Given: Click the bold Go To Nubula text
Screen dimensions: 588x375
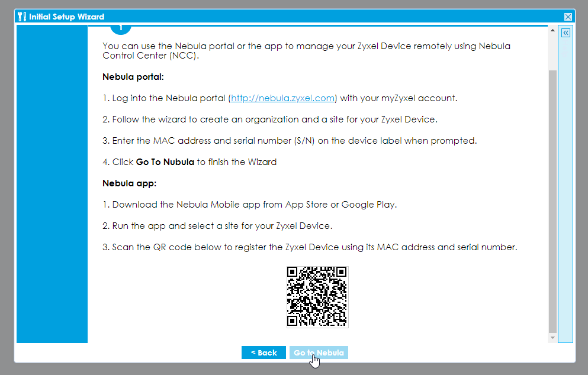Looking at the screenshot, I should click(x=165, y=162).
